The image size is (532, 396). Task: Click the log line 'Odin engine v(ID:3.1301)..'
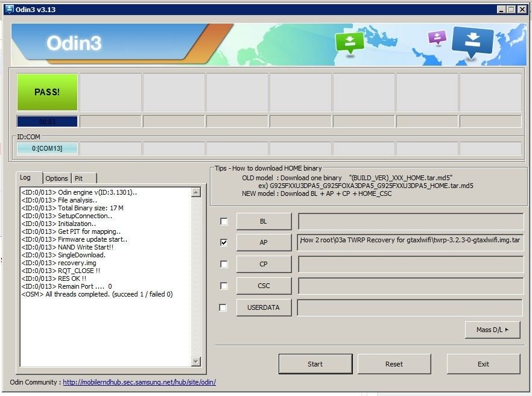(79, 192)
